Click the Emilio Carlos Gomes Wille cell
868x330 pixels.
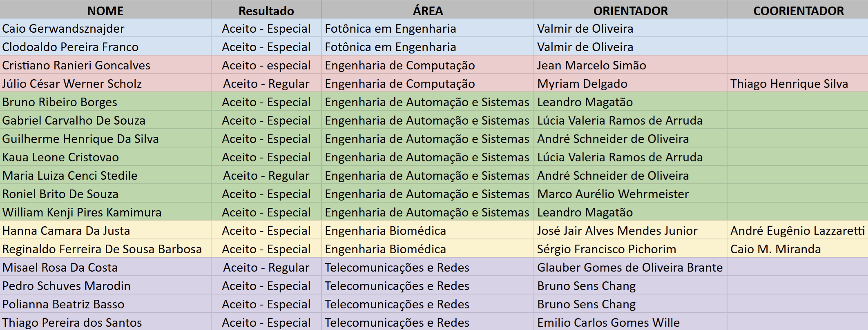coord(608,323)
